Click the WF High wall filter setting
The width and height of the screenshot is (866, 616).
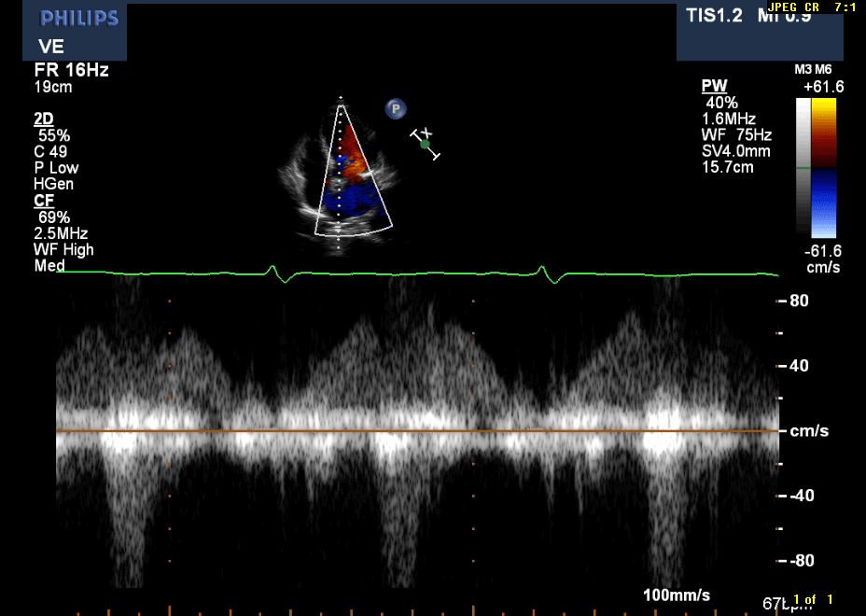[63, 249]
